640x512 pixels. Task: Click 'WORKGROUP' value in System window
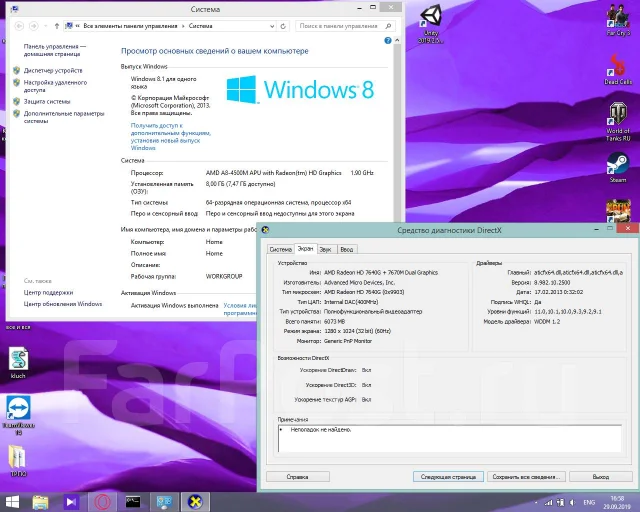pyautogui.click(x=224, y=276)
